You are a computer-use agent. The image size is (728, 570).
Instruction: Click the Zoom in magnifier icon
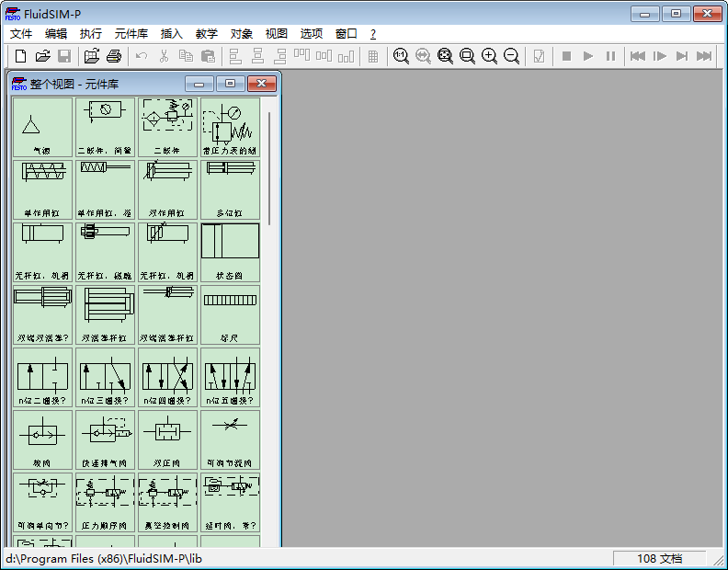tap(489, 56)
